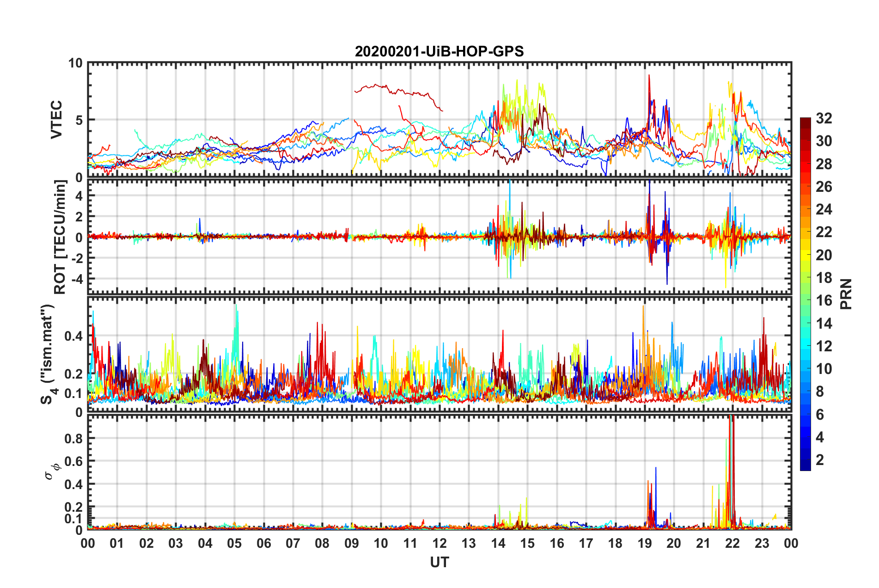
Task: Click the dark blue bottom of colorbar
Action: click(806, 467)
